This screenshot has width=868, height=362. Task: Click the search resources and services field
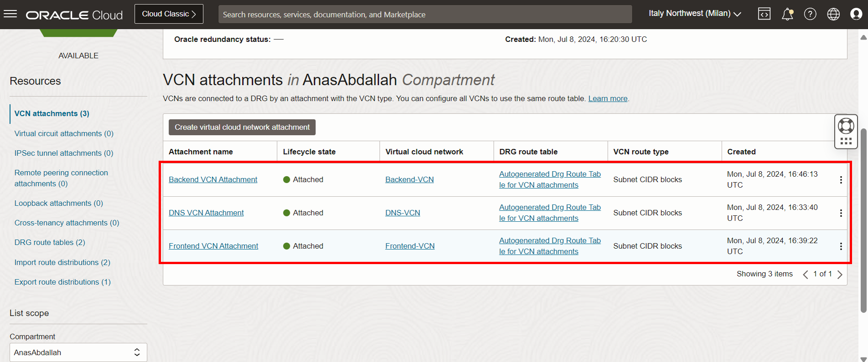tap(425, 14)
